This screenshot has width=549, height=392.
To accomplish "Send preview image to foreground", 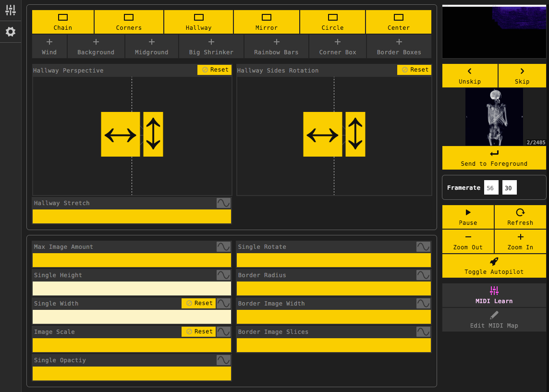I will click(494, 158).
